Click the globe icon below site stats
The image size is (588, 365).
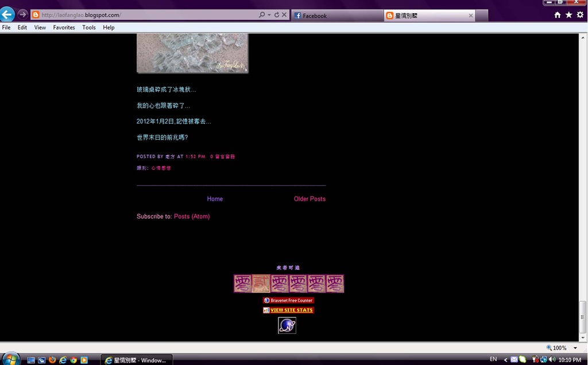[287, 325]
